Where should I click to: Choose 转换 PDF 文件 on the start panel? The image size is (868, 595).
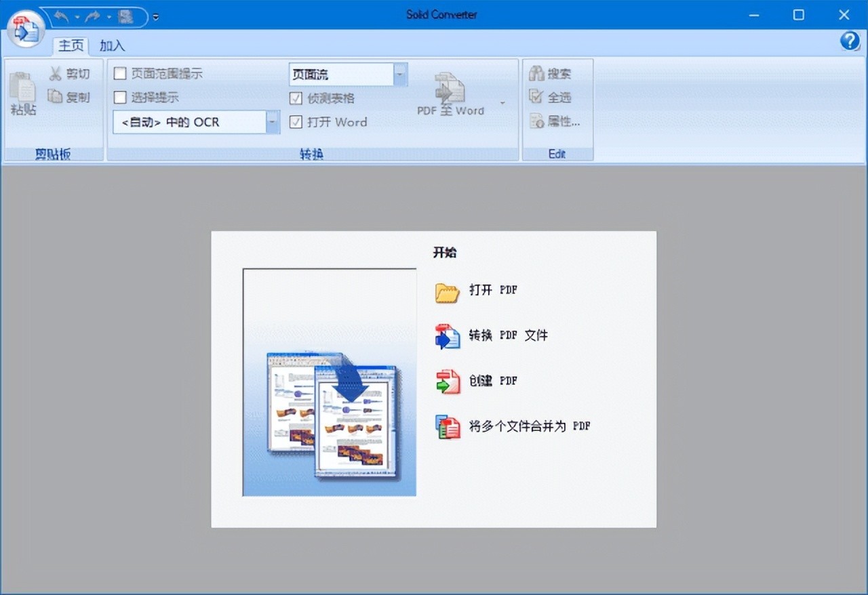tap(492, 335)
